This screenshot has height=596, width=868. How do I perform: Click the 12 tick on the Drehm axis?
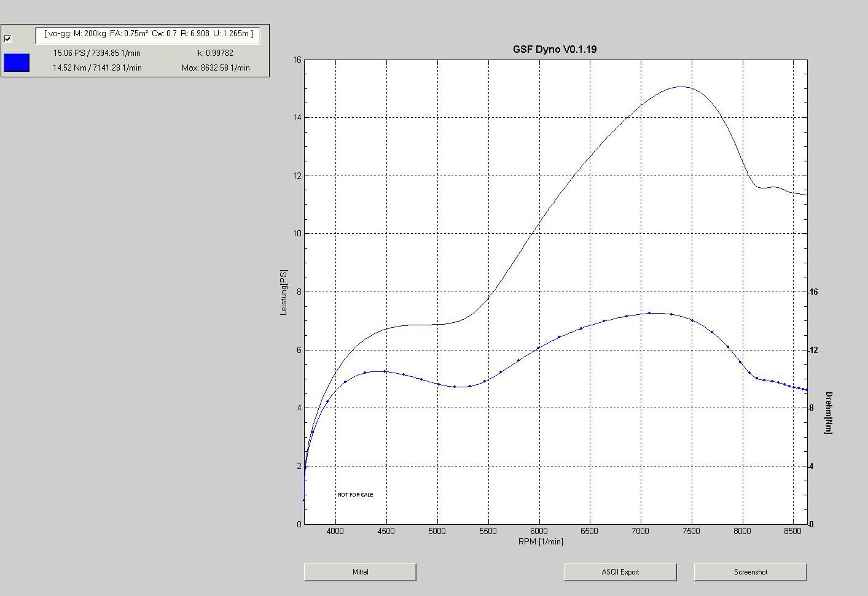click(x=814, y=350)
